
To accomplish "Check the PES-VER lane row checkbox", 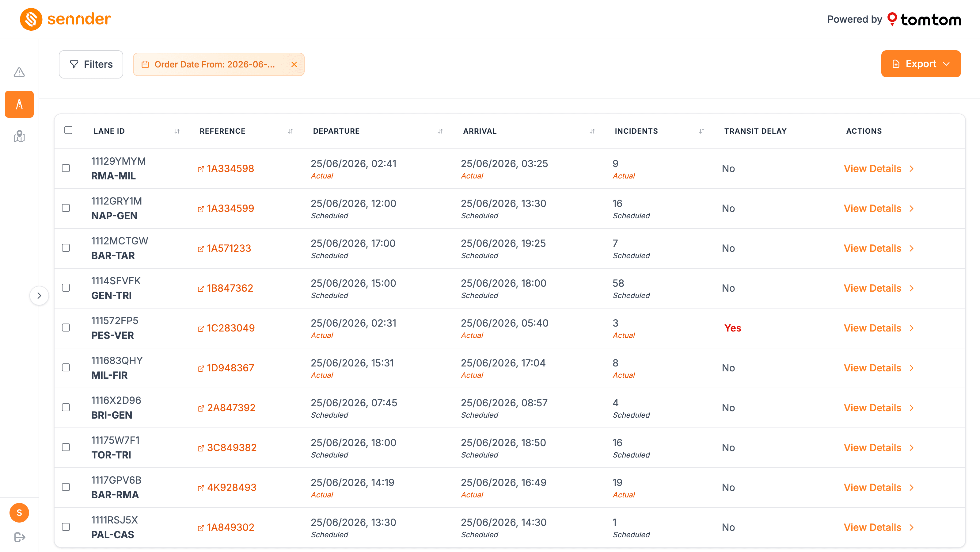I will pos(66,328).
